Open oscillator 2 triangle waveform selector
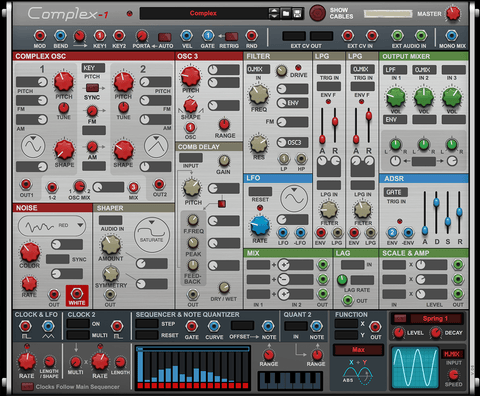The image size is (480, 396). pos(156,146)
